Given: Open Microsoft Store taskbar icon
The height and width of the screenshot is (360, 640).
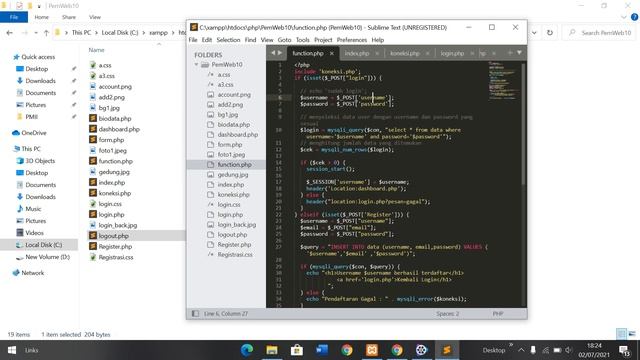Looking at the screenshot, I should point(297,350).
